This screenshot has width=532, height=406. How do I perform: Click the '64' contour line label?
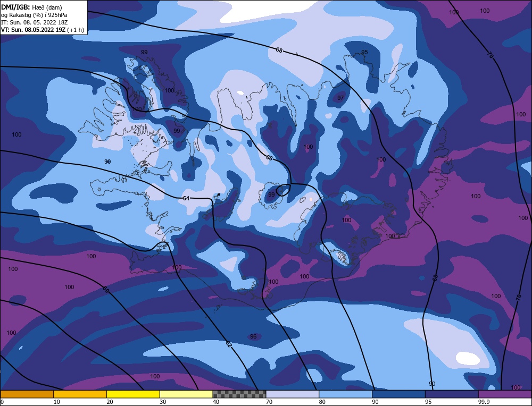coord(186,198)
